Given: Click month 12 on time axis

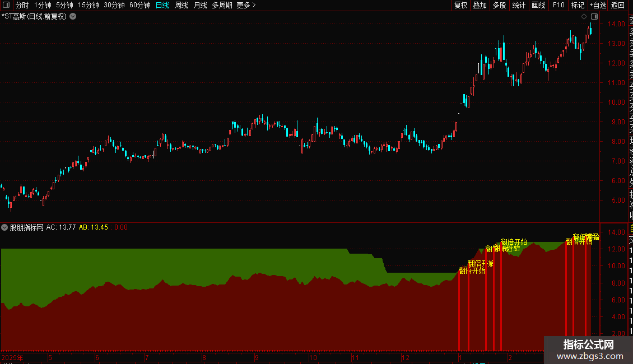Looking at the screenshot, I should [406, 358].
